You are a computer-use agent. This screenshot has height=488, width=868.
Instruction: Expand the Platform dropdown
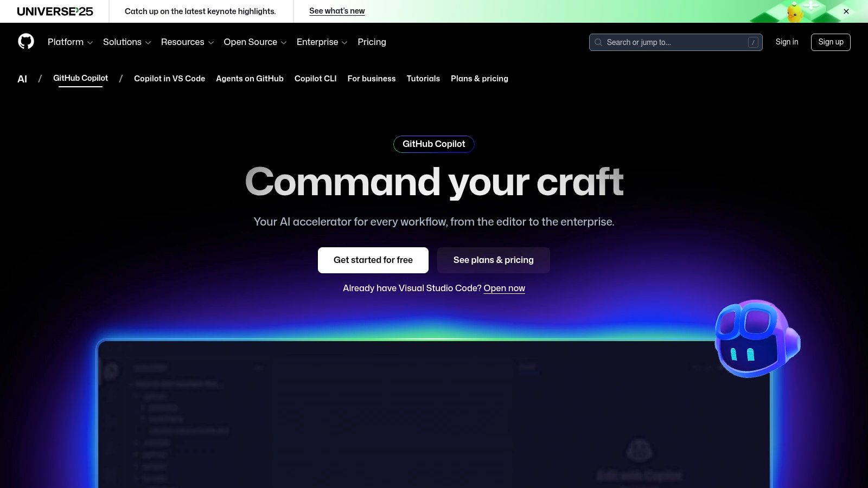click(69, 42)
